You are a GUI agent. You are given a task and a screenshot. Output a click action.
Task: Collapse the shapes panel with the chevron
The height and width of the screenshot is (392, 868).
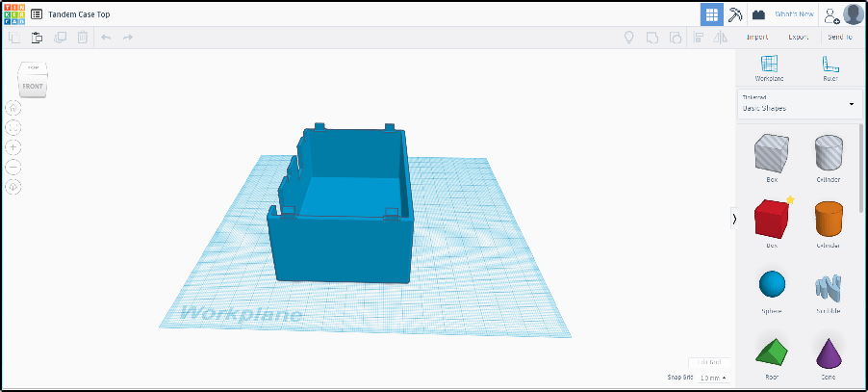coord(734,219)
